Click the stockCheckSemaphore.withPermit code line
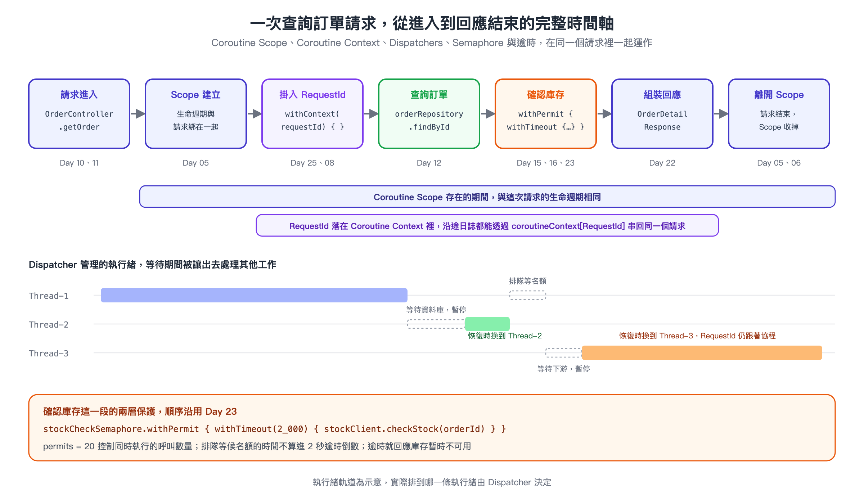This screenshot has height=504, width=864. [275, 429]
